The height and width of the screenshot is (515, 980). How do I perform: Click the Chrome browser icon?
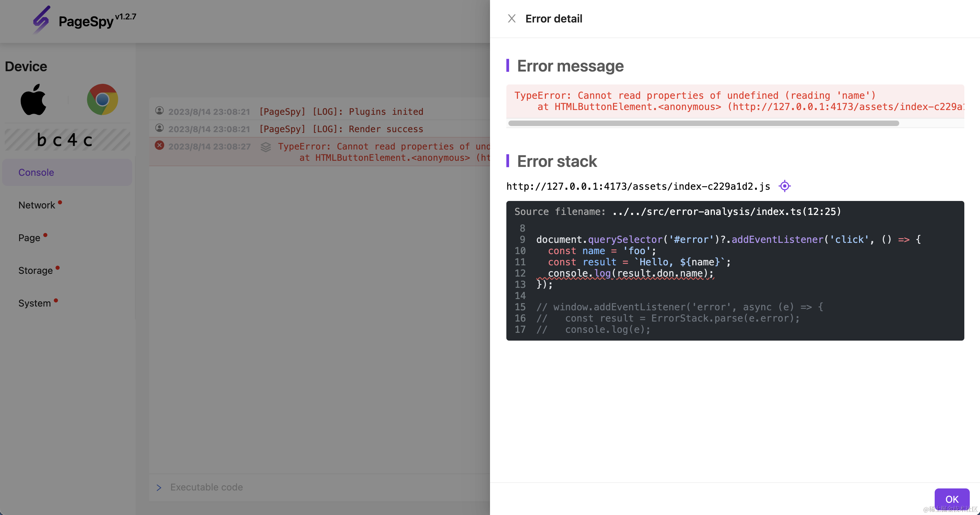pos(102,100)
